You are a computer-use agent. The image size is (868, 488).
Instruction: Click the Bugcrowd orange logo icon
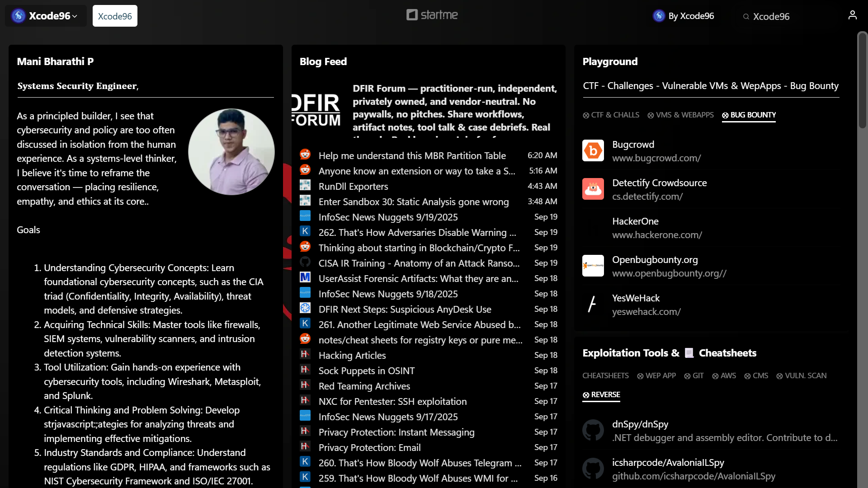pos(593,151)
